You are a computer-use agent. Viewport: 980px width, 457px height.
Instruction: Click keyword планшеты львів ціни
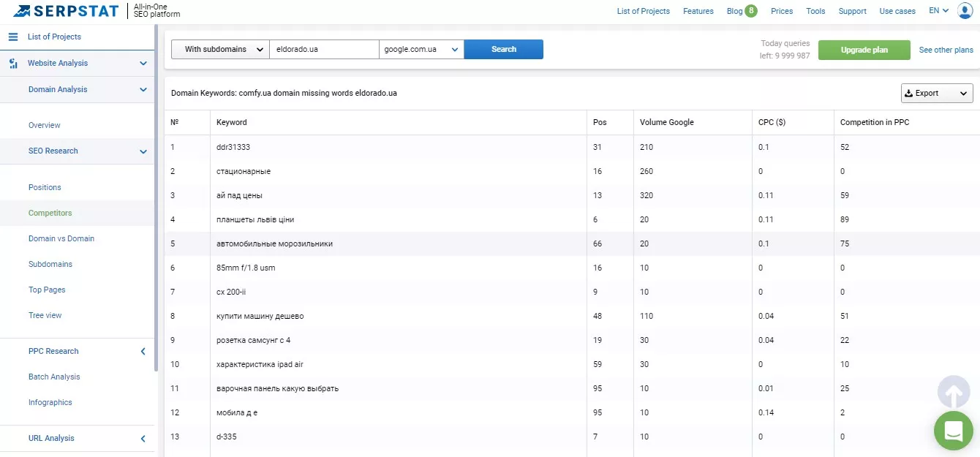[x=255, y=219]
